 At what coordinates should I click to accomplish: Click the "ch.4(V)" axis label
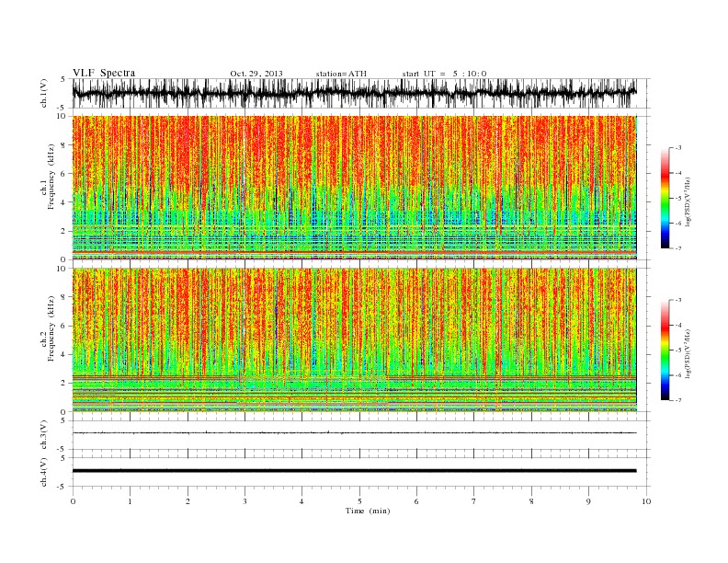(x=44, y=472)
